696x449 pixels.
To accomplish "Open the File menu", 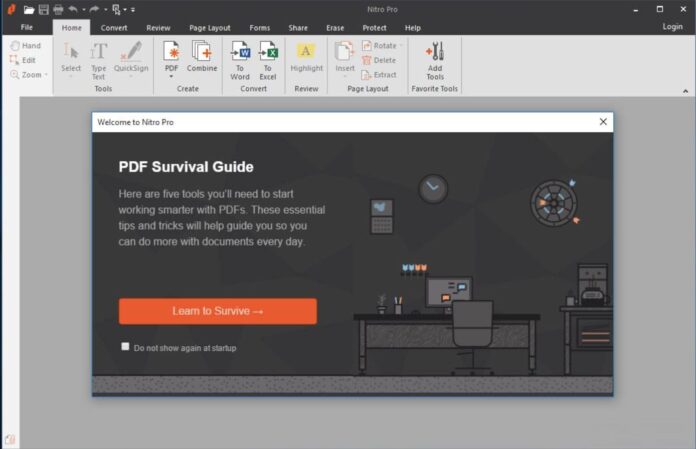I will [x=27, y=28].
